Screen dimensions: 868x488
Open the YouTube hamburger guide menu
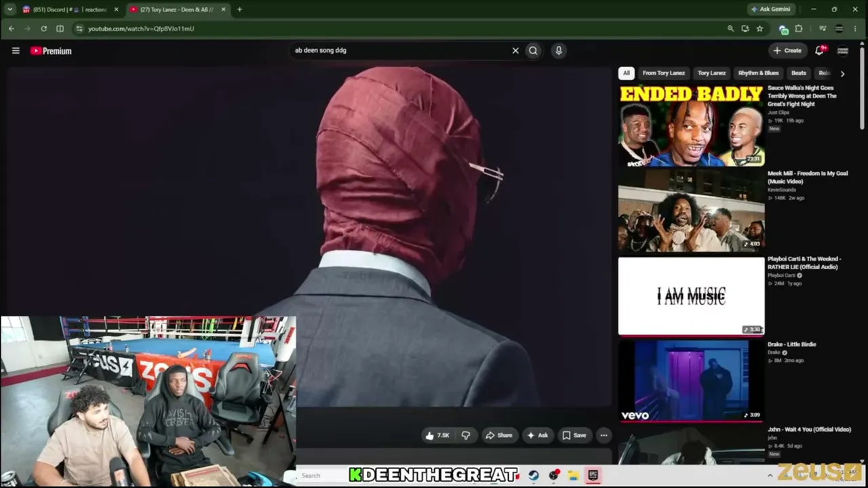coord(16,51)
